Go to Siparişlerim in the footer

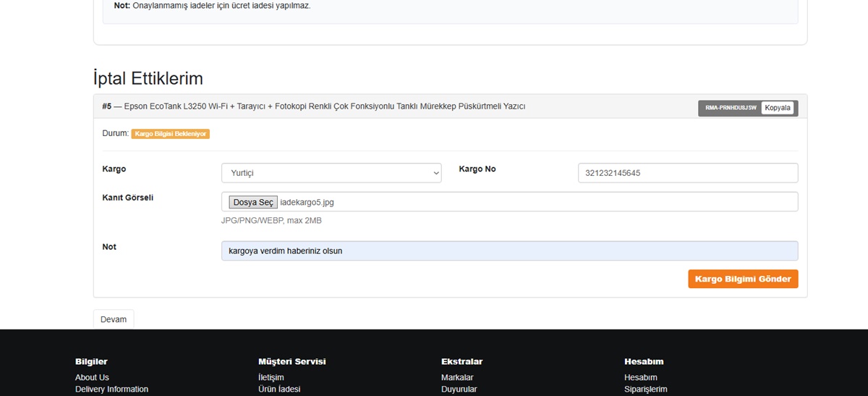[645, 389]
